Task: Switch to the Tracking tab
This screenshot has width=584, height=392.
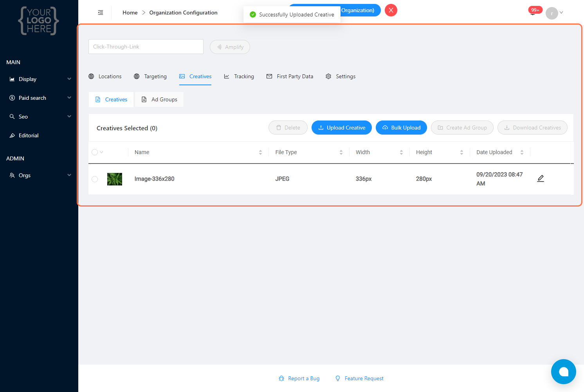Action: (239, 76)
